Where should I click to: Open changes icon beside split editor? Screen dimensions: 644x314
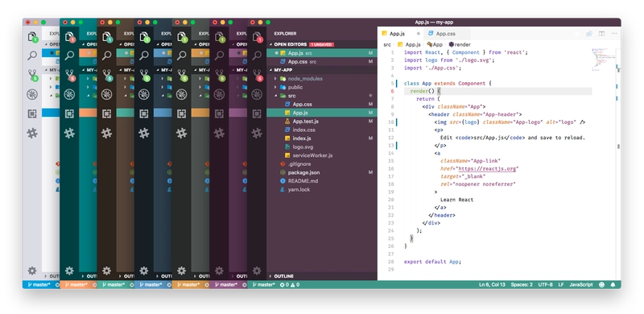point(589,34)
